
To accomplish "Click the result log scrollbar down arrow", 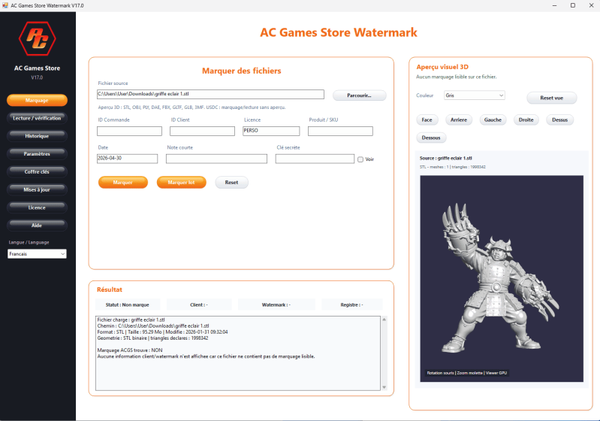I will 384,387.
